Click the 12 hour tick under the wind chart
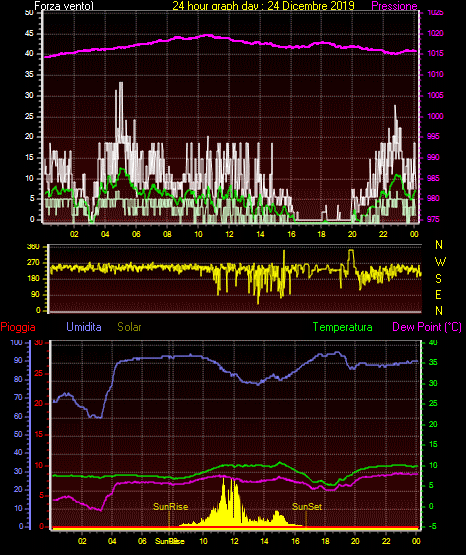 coord(229,234)
